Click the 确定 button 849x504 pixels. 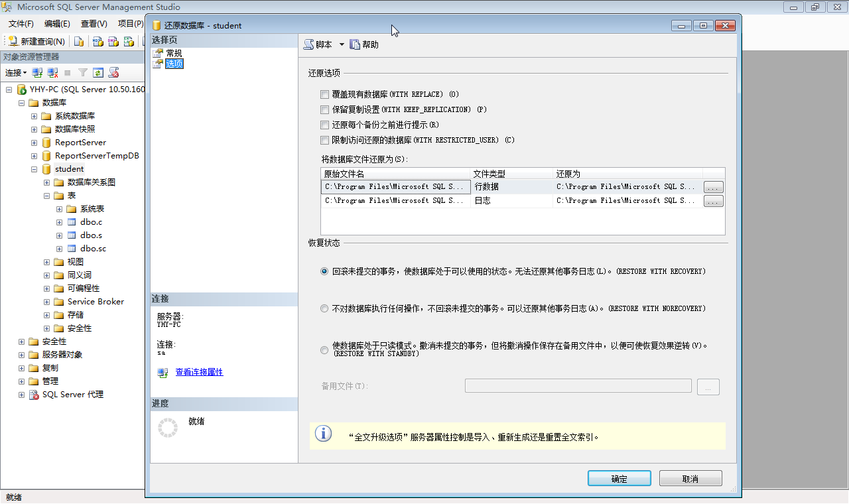pyautogui.click(x=619, y=479)
